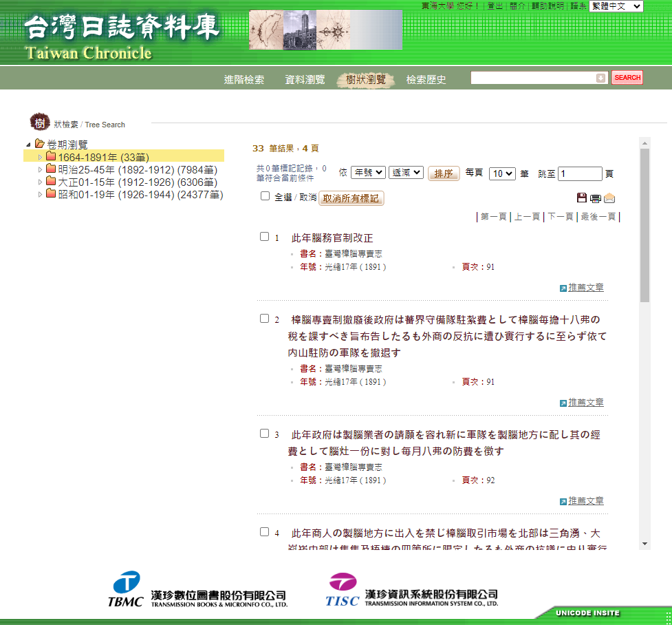This screenshot has width=672, height=625.
Task: Open the 繁體中文 language dropdown
Action: click(616, 6)
